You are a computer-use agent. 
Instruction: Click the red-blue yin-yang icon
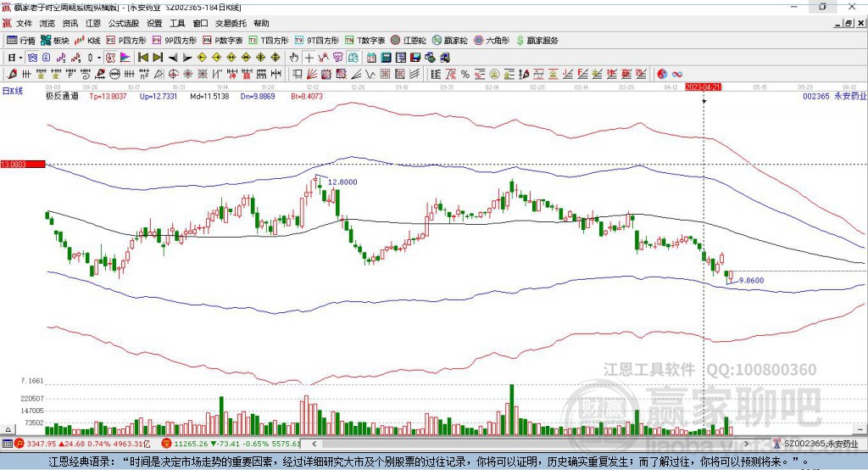(x=662, y=74)
